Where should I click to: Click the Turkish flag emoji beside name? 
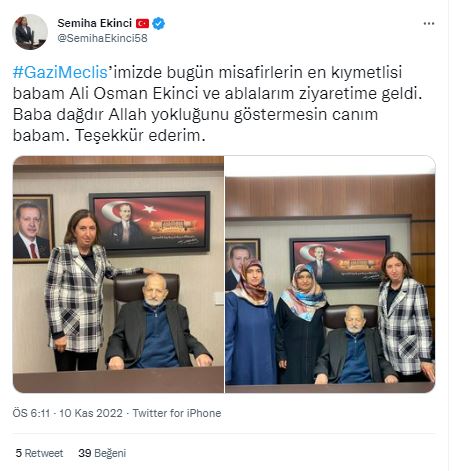pyautogui.click(x=142, y=23)
